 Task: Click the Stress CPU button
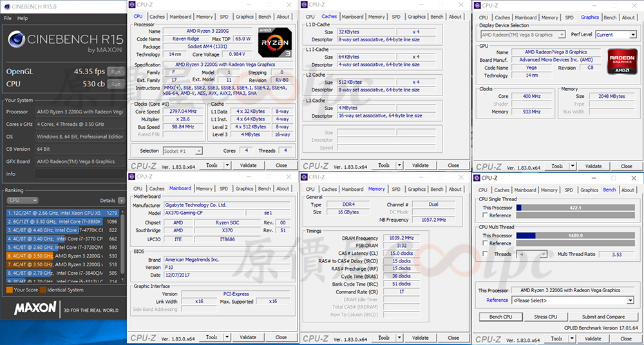pyautogui.click(x=546, y=317)
